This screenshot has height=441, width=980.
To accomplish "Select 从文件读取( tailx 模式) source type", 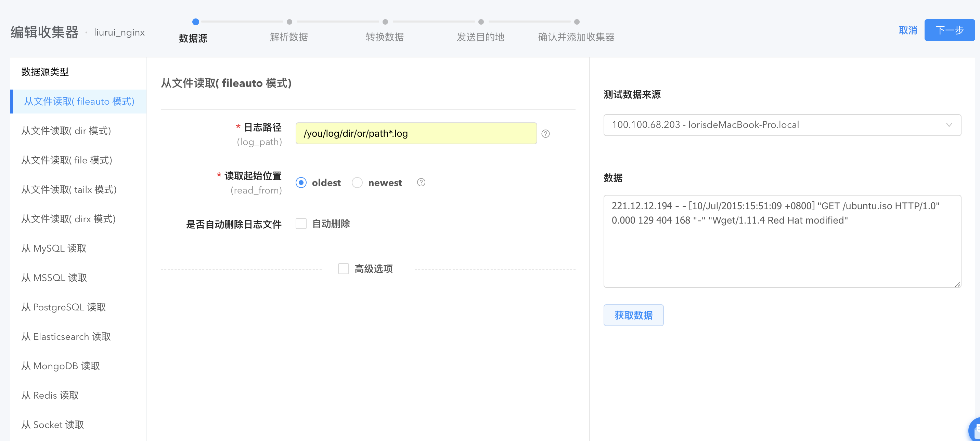I will coord(78,189).
